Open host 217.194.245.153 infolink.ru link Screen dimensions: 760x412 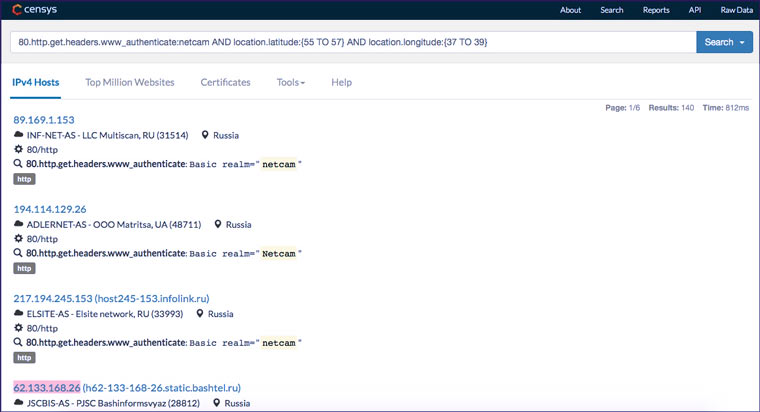111,298
